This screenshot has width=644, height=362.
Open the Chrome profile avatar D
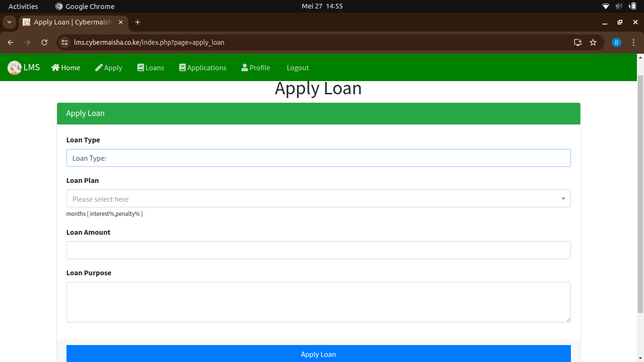click(x=617, y=42)
